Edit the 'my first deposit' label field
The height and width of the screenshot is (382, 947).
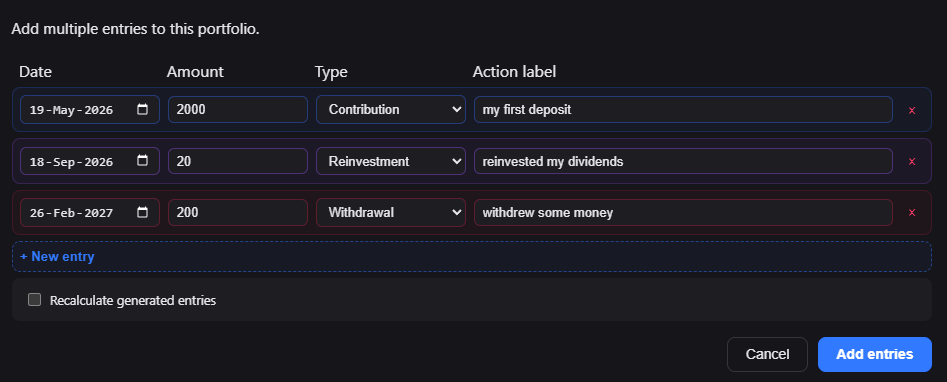683,109
